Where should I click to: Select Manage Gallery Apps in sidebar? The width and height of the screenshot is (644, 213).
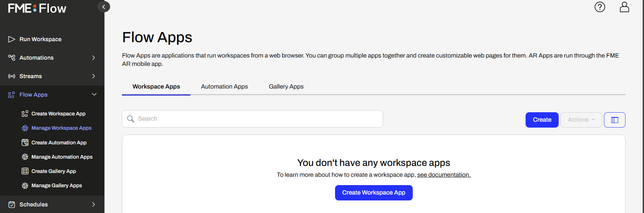point(56,185)
